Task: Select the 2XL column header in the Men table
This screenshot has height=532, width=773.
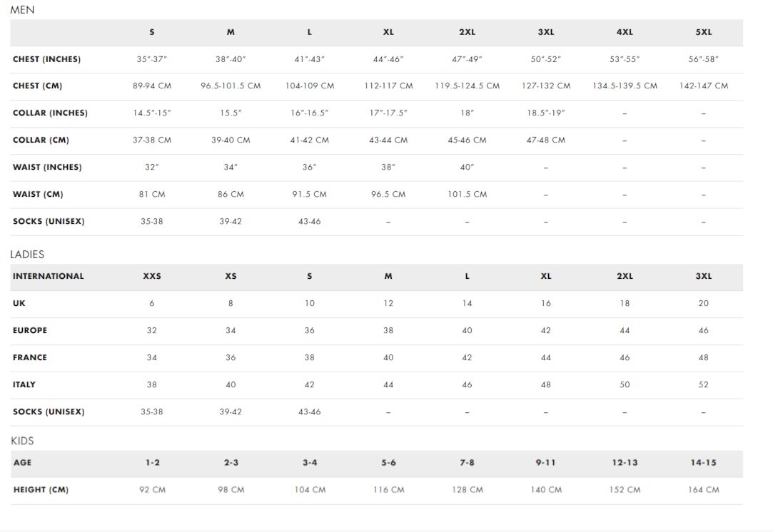Action: point(467,32)
